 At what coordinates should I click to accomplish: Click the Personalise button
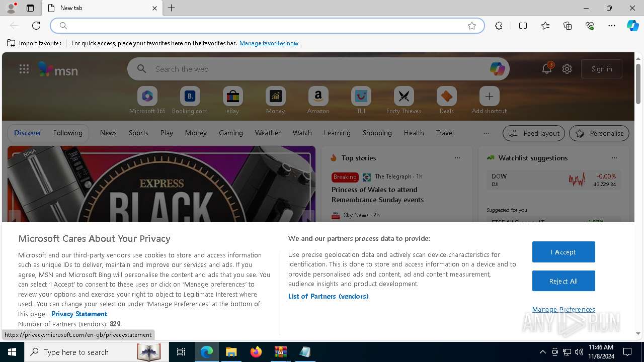(x=599, y=133)
